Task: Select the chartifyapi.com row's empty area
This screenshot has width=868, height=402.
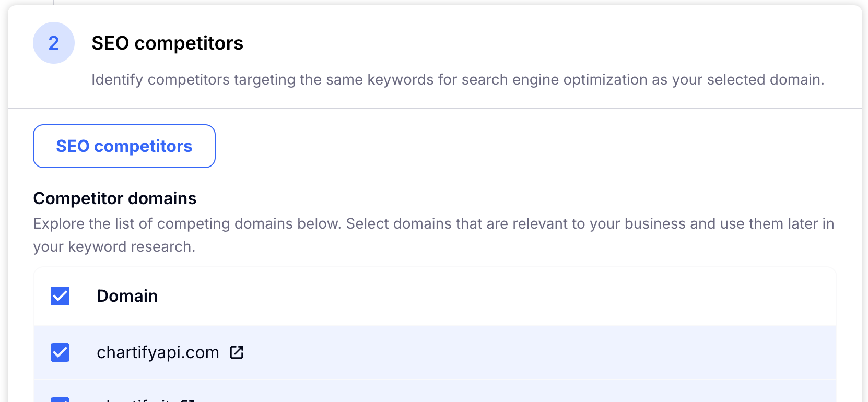Action: coord(522,353)
